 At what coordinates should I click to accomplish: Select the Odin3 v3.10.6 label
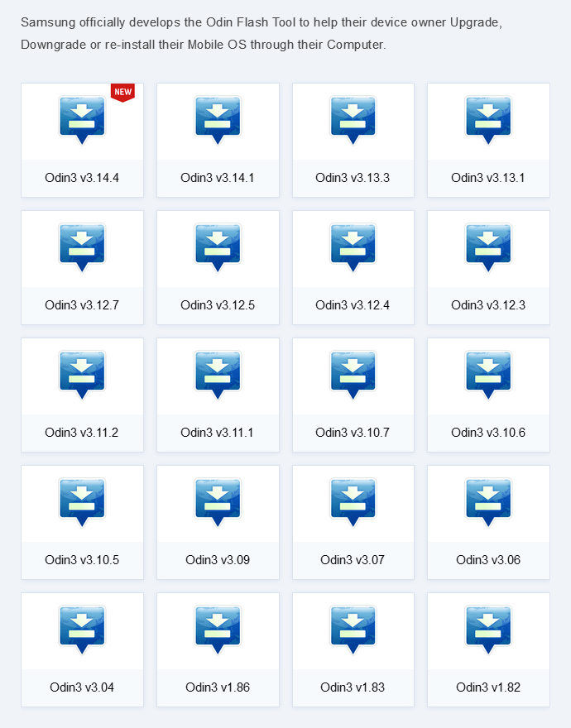488,433
